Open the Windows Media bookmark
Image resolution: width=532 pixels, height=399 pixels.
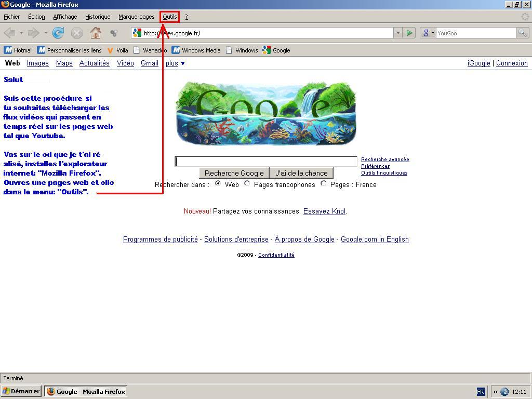click(196, 50)
